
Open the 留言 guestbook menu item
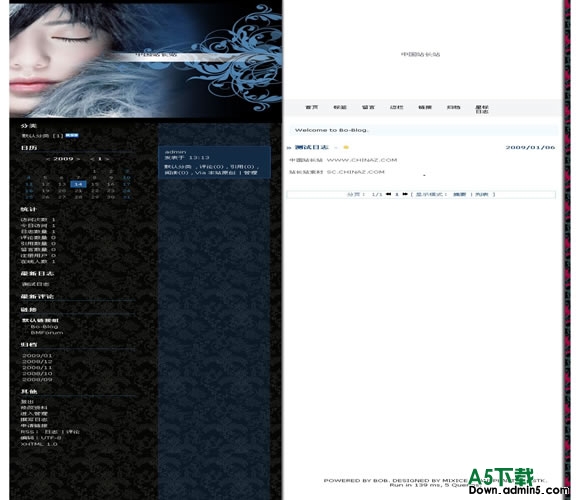[x=368, y=107]
